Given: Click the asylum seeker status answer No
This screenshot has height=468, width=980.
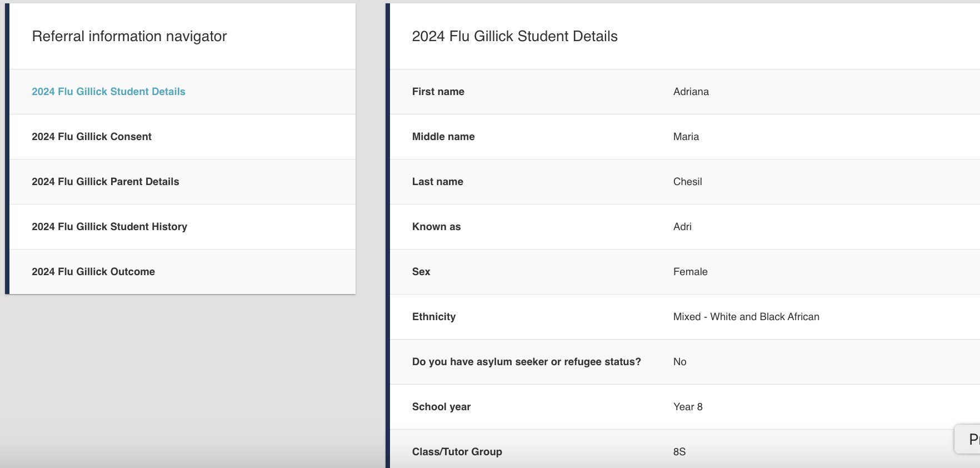Looking at the screenshot, I should pos(679,362).
